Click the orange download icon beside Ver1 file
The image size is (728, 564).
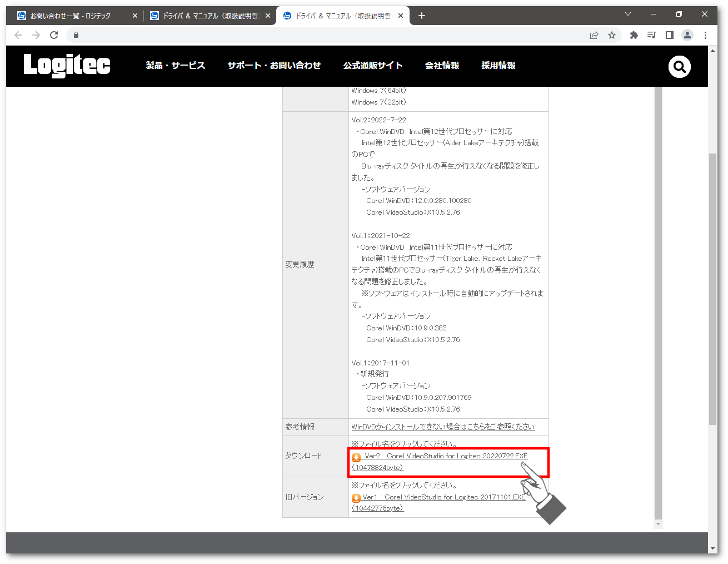356,498
